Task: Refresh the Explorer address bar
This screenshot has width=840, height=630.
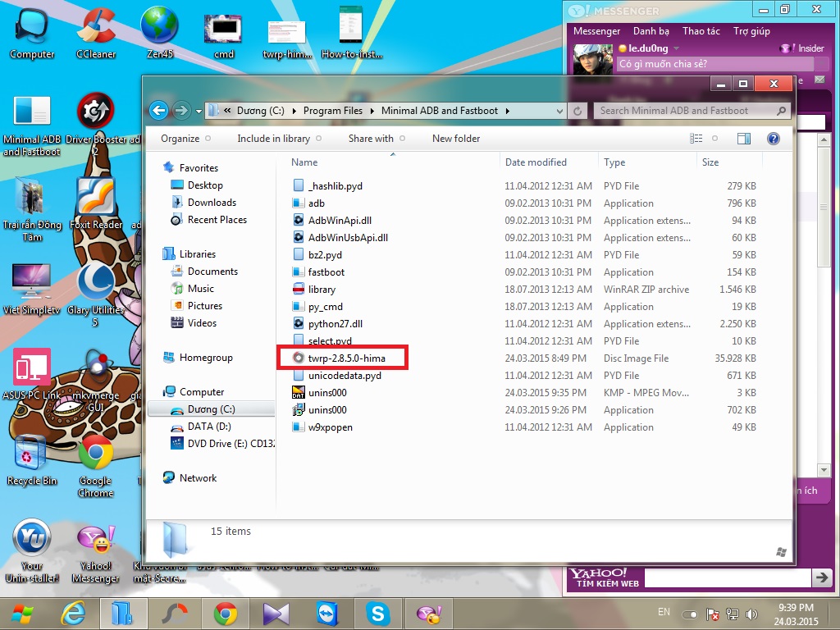Action: click(577, 111)
